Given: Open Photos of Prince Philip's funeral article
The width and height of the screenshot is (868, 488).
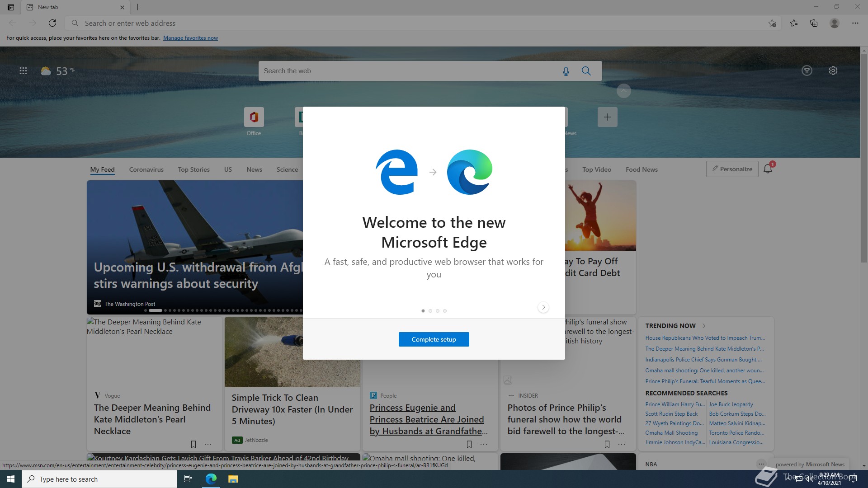Looking at the screenshot, I should pos(566,419).
